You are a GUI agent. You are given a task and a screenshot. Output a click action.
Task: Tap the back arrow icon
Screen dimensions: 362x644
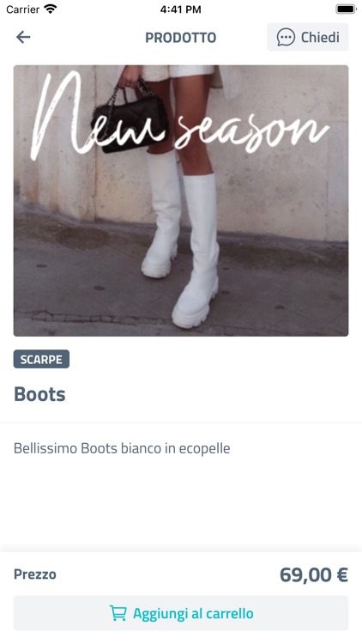(x=23, y=37)
